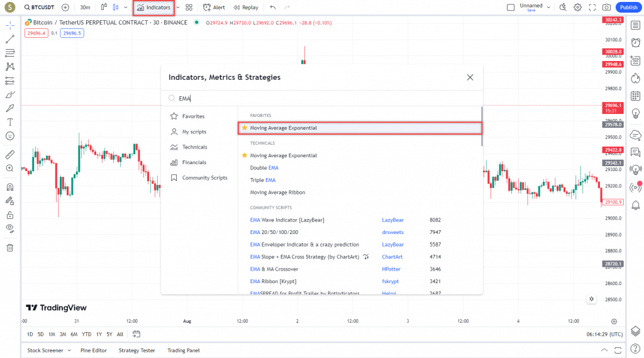Open indicator templates grid
The image size is (644, 358).
pyautogui.click(x=189, y=8)
